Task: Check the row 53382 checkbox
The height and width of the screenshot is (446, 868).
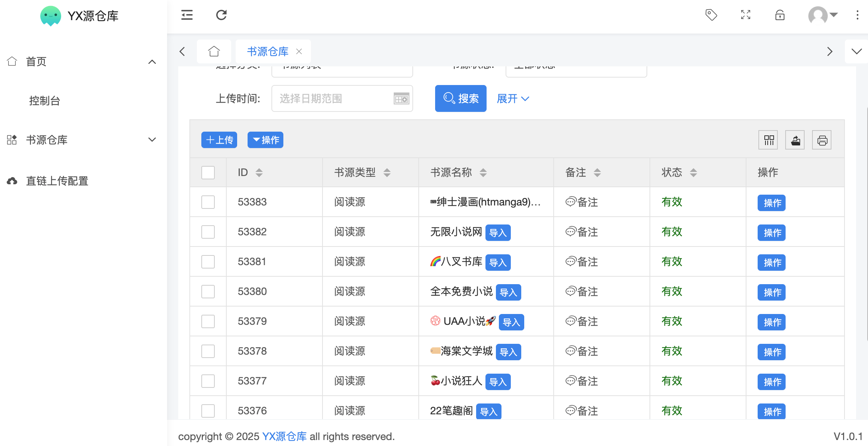Action: point(208,232)
